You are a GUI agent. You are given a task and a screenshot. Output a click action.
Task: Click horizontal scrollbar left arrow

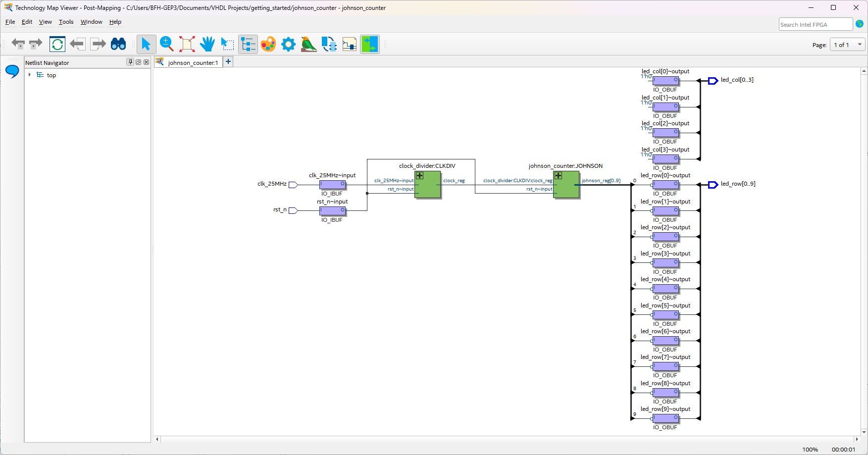tap(157, 439)
